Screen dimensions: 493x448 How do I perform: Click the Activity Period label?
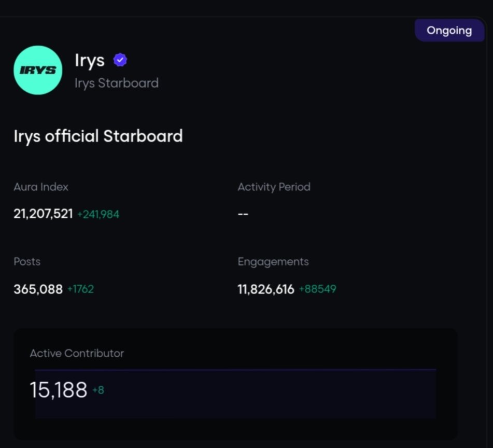(274, 187)
